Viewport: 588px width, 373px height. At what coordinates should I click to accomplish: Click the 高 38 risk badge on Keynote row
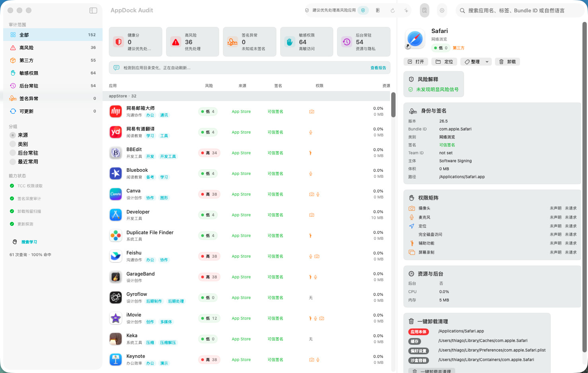209,360
